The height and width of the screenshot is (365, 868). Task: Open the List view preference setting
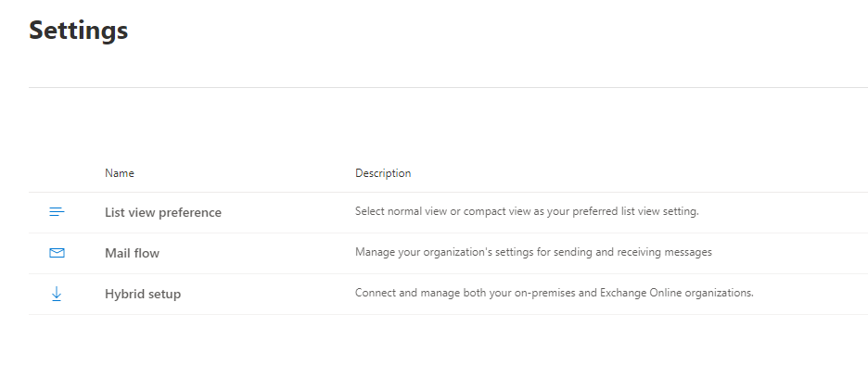point(163,212)
